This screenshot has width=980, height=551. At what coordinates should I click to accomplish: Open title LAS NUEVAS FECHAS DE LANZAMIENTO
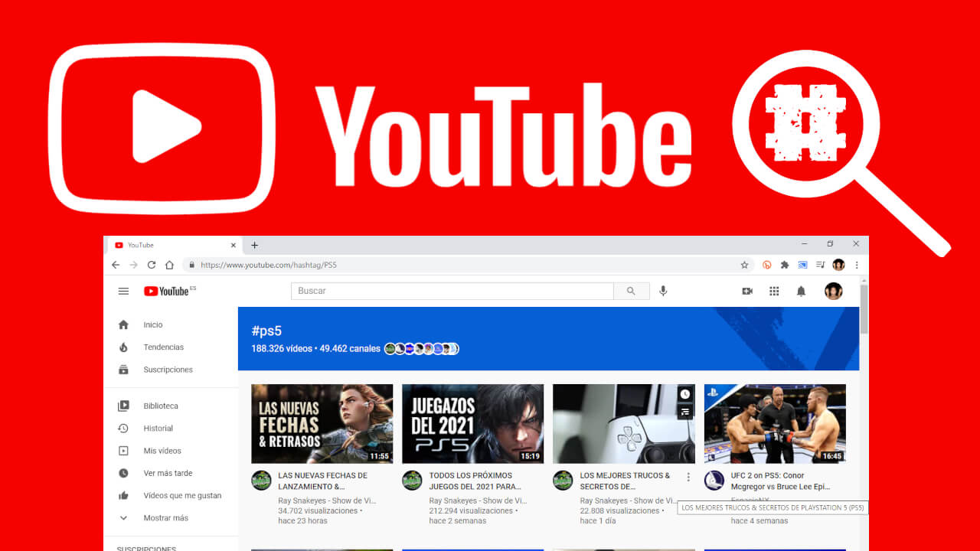click(323, 481)
